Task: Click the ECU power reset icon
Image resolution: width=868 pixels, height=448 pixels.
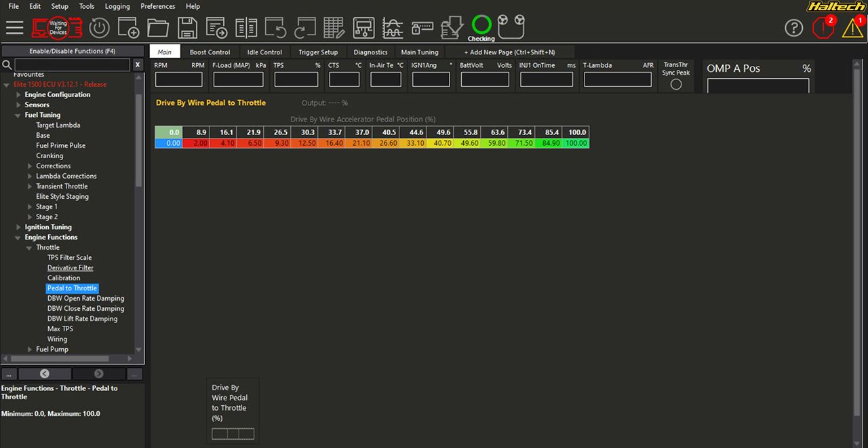Action: [x=100, y=28]
